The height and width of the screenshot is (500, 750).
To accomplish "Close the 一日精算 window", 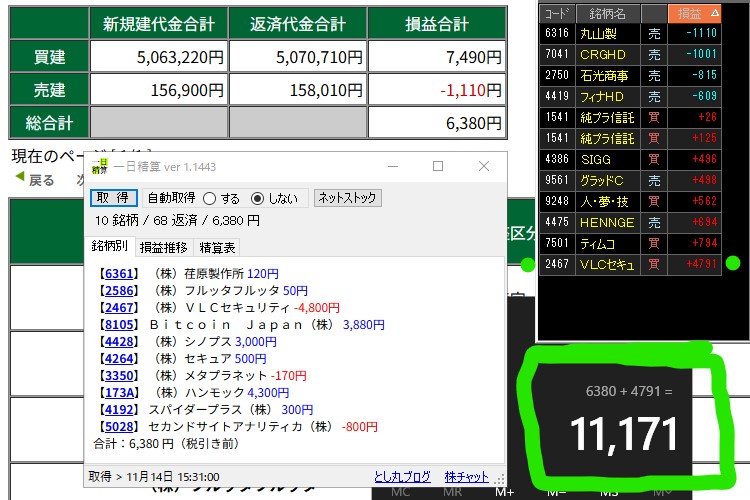I will coord(483,167).
